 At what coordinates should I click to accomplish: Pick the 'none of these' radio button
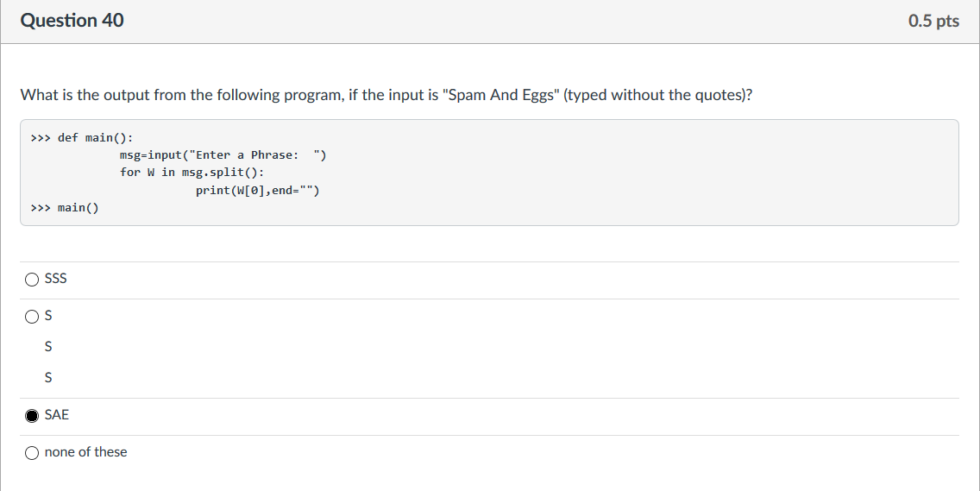(32, 453)
